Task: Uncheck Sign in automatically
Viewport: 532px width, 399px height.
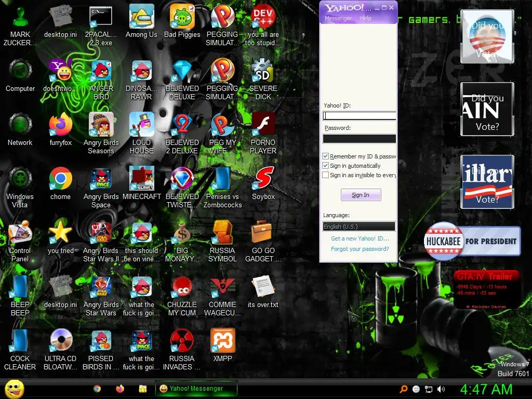Action: coord(325,166)
